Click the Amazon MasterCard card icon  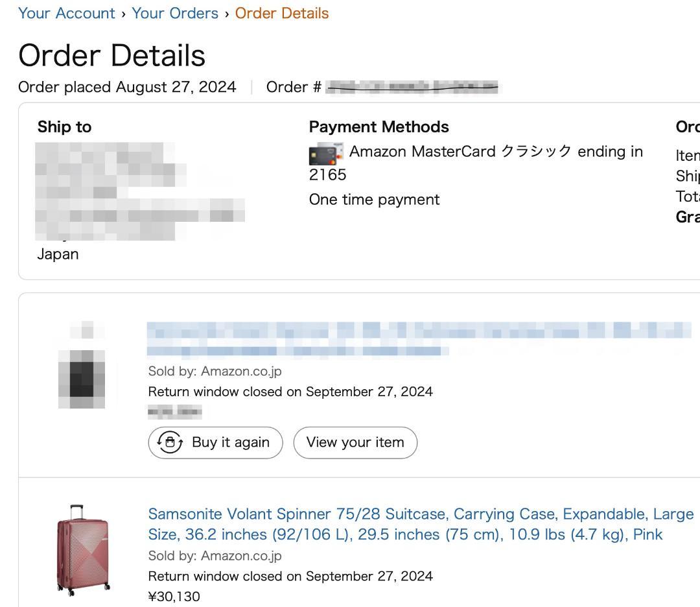(326, 154)
